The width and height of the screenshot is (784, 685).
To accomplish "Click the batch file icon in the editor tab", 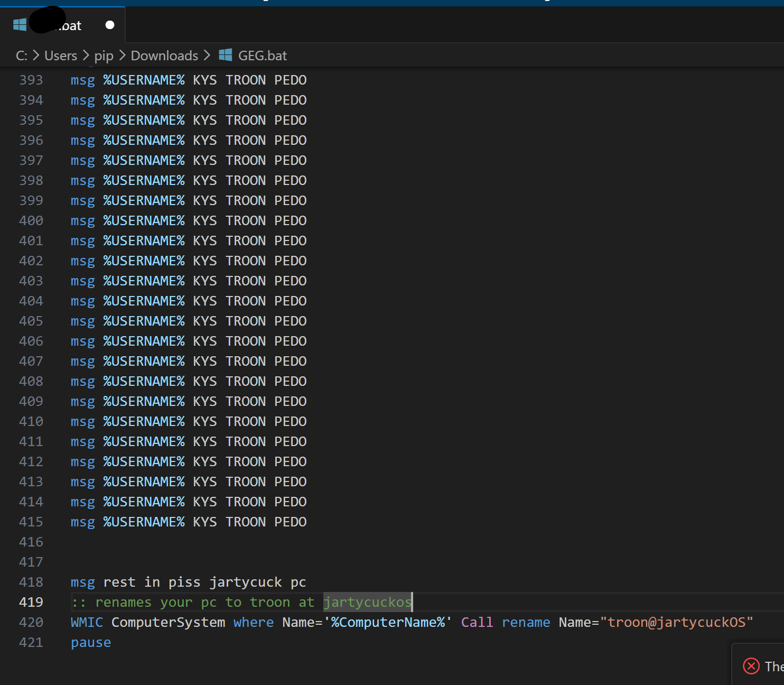I will coord(20,25).
